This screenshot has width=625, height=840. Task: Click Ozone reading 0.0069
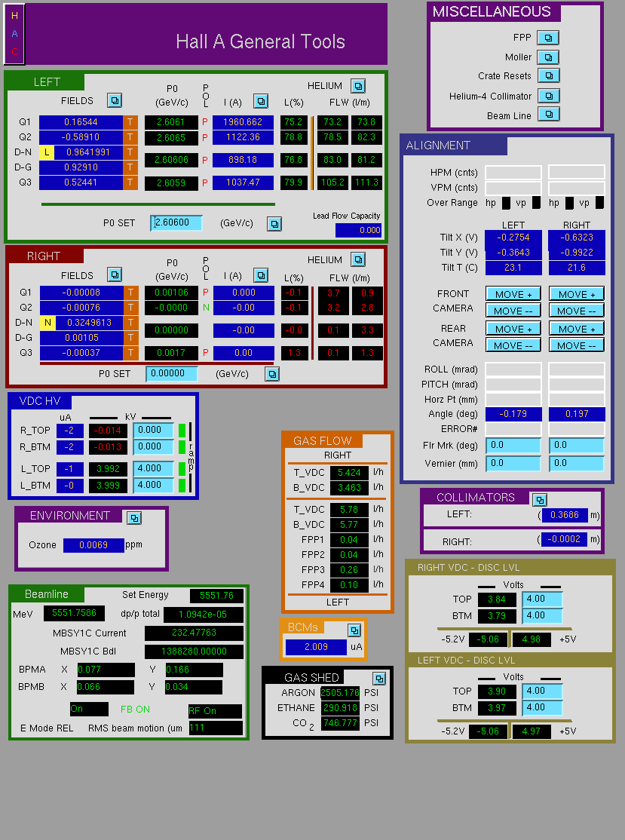tap(93, 545)
